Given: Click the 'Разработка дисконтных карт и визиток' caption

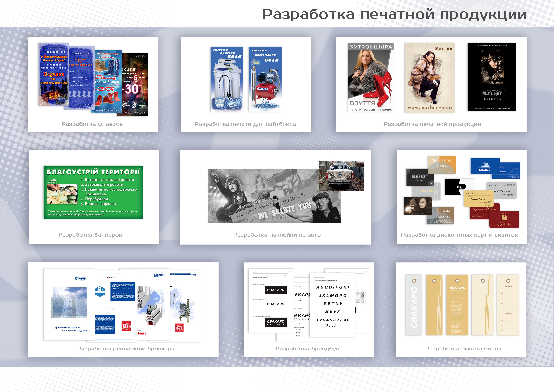Looking at the screenshot, I should click(459, 235).
